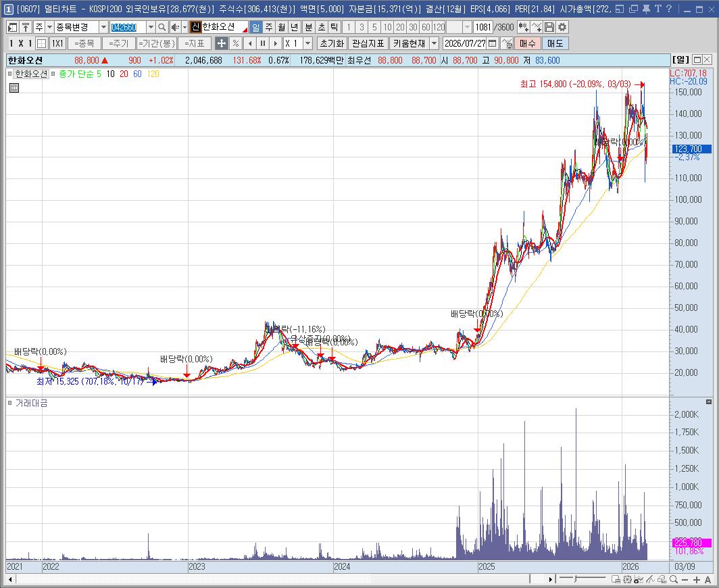This screenshot has width=719, height=588.
Task: Select the =주기 sync tab
Action: (x=119, y=43)
